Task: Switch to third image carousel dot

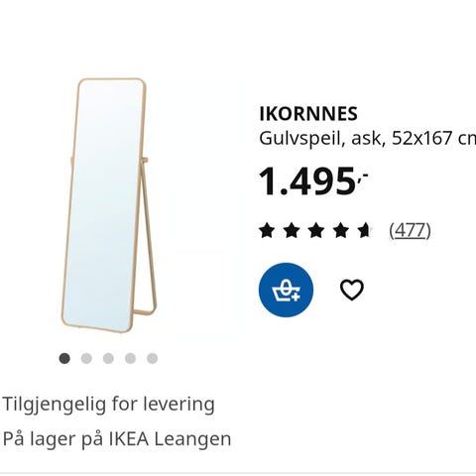Action: [108, 358]
